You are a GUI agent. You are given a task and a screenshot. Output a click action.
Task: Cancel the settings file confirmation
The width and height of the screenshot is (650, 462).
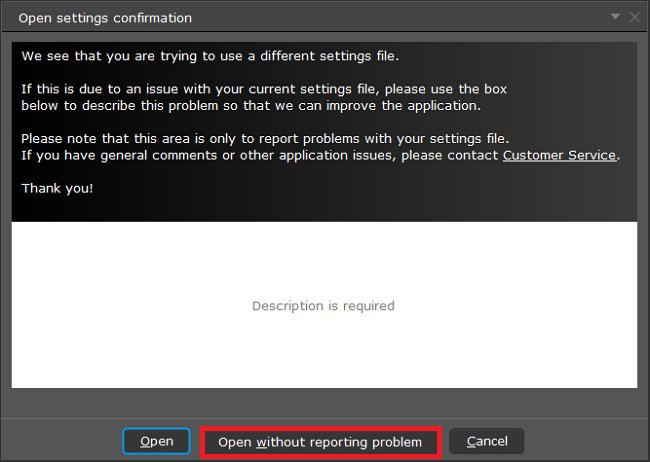point(487,441)
